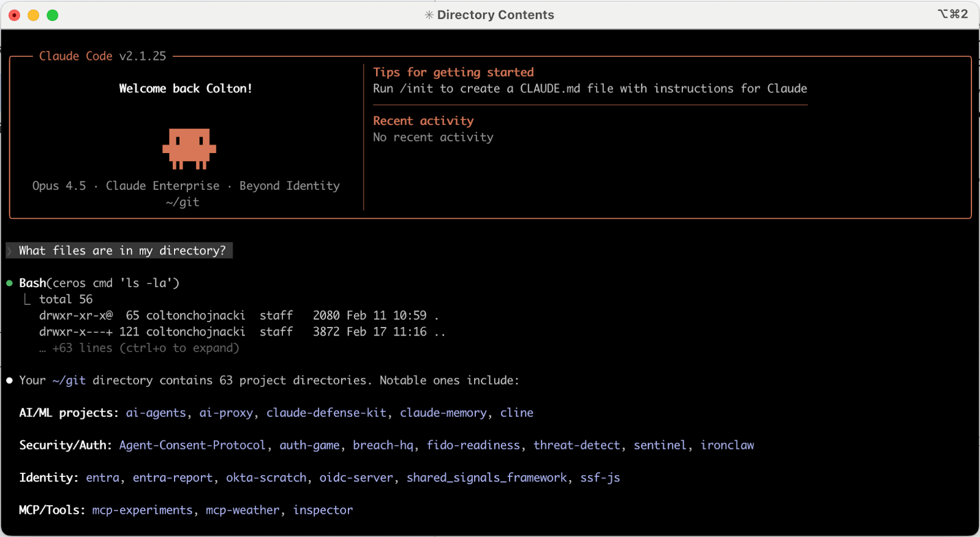Viewport: 980px width, 537px height.
Task: Click the green status dot beside Bash command
Action: [9, 283]
